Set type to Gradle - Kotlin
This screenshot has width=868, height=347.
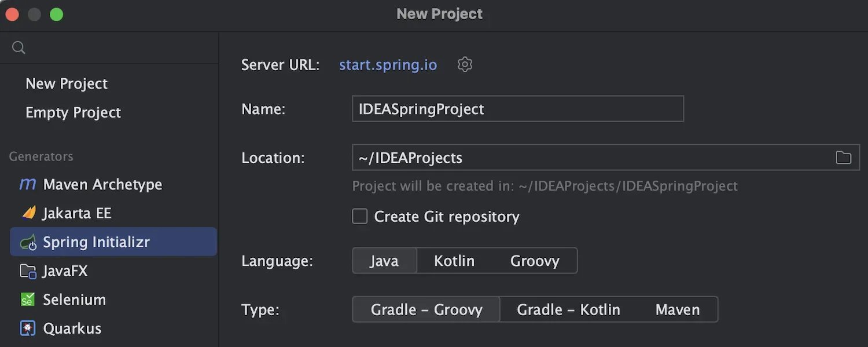click(568, 309)
